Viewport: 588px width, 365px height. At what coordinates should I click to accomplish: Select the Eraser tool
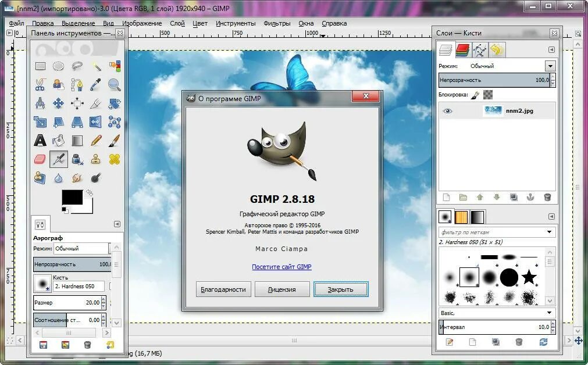tap(40, 159)
